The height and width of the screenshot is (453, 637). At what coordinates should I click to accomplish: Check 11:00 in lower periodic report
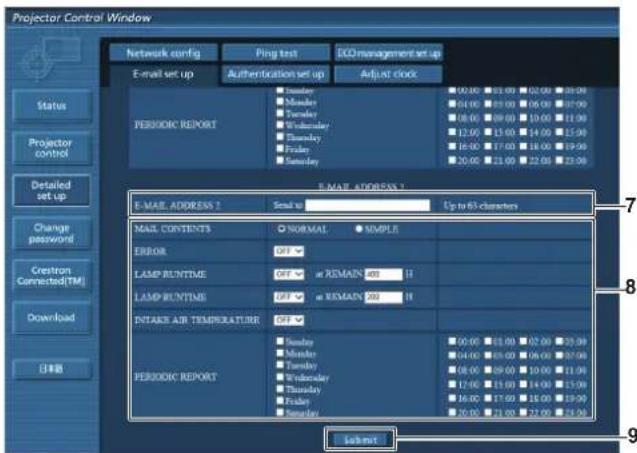coord(559,370)
